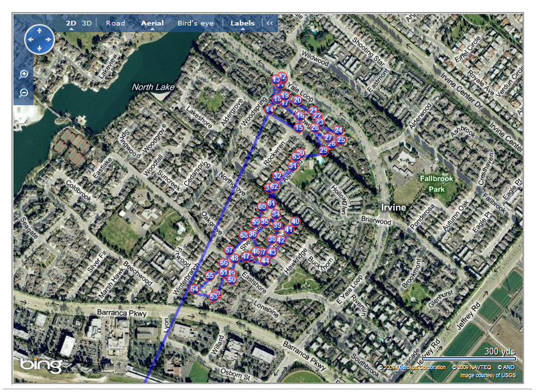Viewport: 536px width, 392px height.
Task: Pan map left with compass arrow
Action: (x=31, y=40)
